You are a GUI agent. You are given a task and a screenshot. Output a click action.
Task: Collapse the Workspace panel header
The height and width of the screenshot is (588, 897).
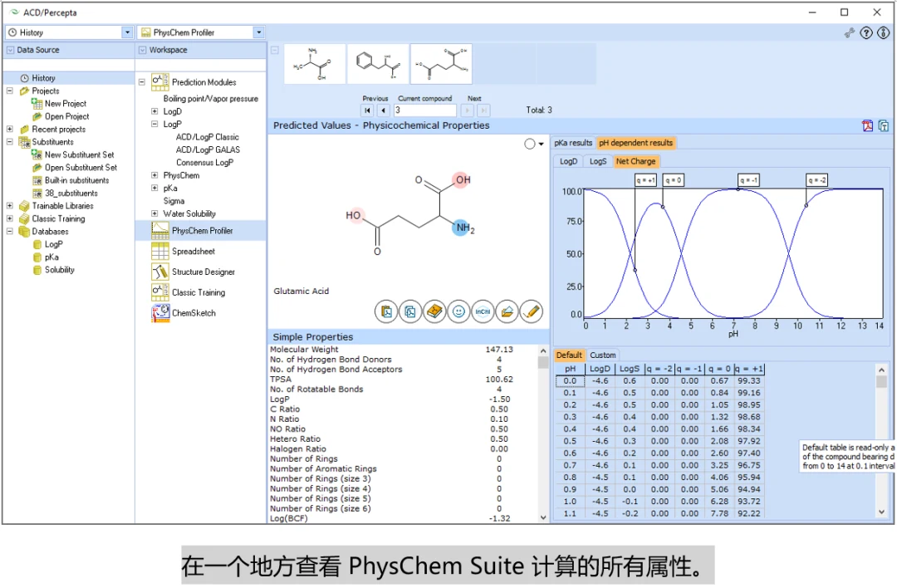pyautogui.click(x=143, y=51)
